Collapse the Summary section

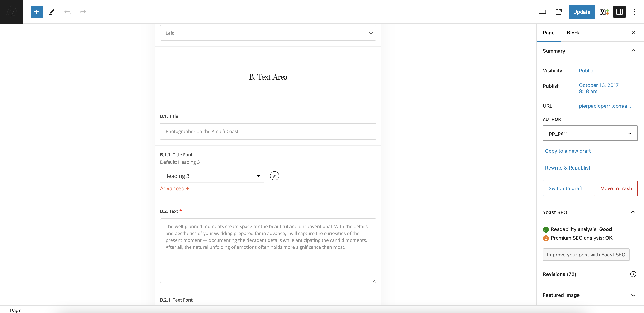[x=590, y=51]
